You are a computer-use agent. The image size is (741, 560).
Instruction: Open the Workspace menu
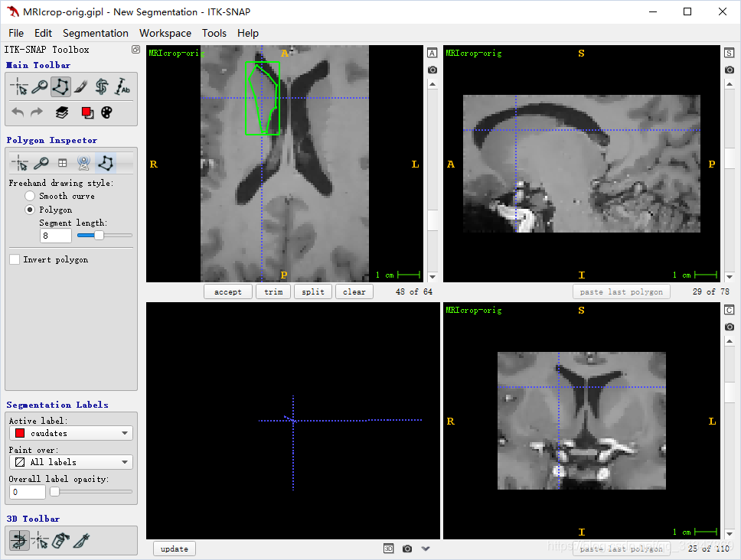[x=165, y=33]
